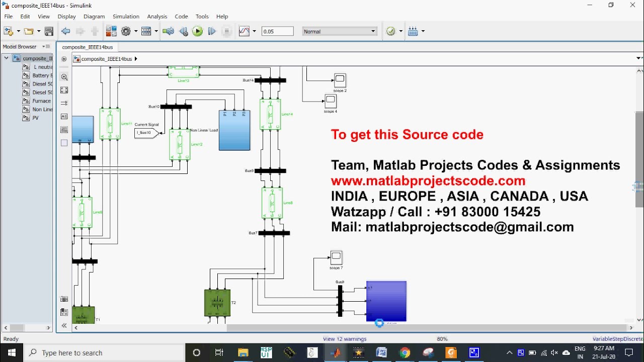
Task: Click the Model Browser options menu icon
Action: tap(46, 47)
